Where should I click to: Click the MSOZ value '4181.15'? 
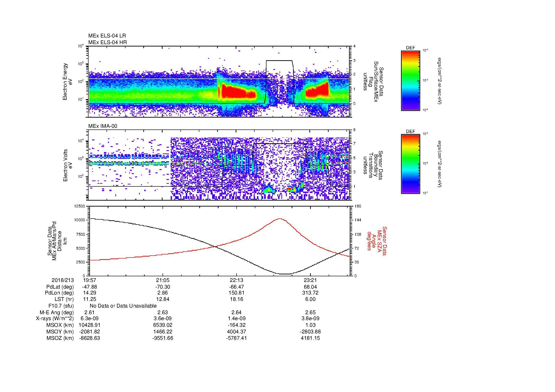click(x=310, y=338)
